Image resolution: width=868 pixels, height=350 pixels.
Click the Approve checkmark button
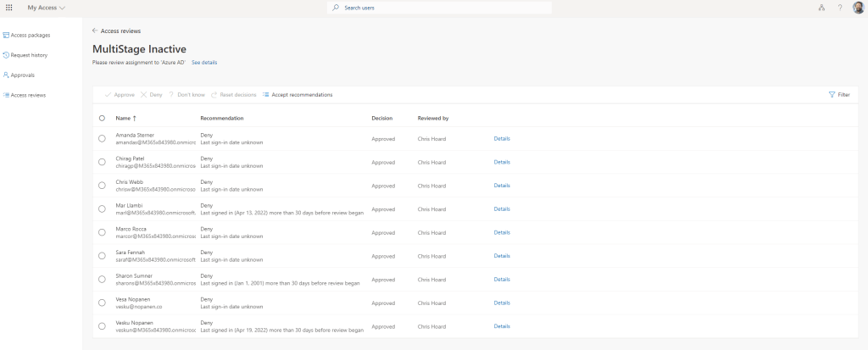coord(120,95)
